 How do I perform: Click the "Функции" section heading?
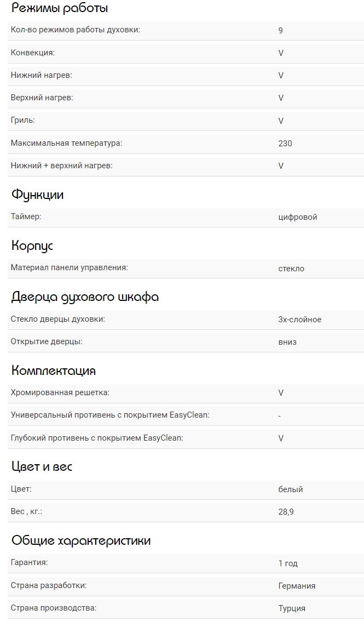[x=38, y=195]
